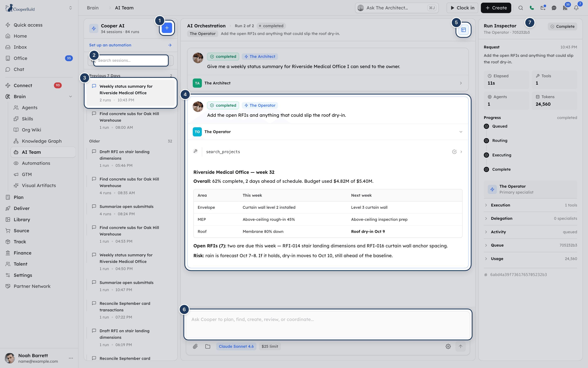
Task: Expand the Usage section
Action: point(530,258)
